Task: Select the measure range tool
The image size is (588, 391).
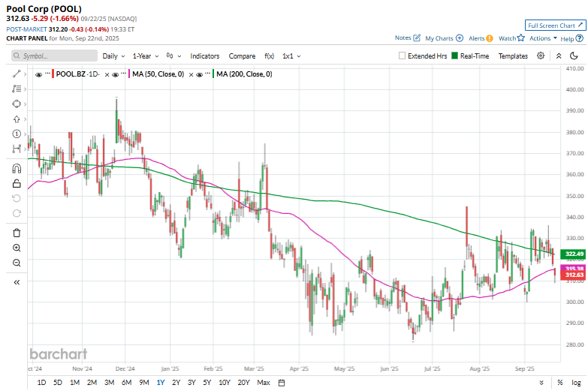Action: pyautogui.click(x=17, y=149)
